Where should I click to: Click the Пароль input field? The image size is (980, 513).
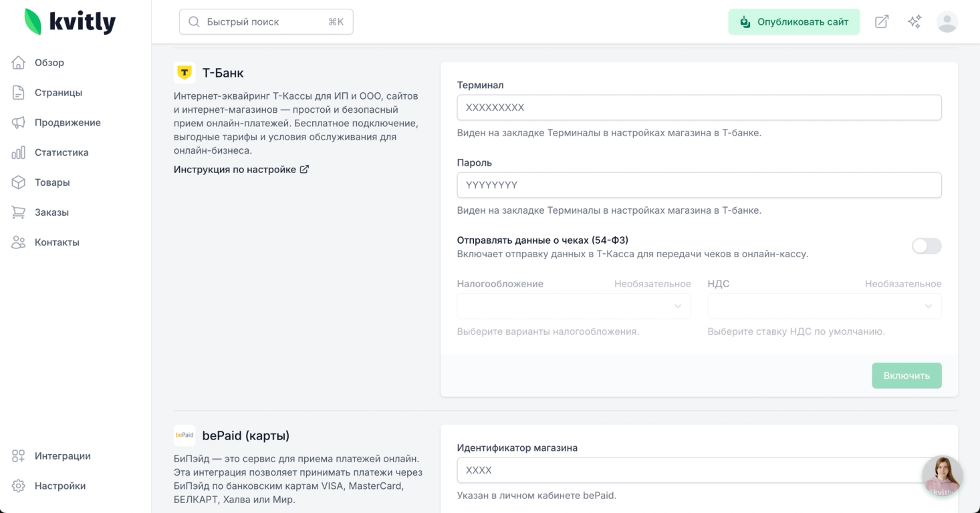pos(699,185)
